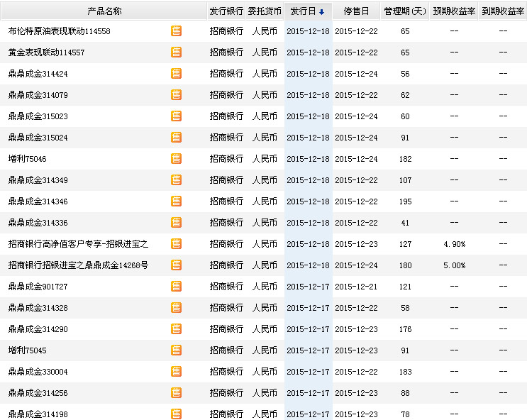Open product 鼎鼎成金314290

[38, 329]
